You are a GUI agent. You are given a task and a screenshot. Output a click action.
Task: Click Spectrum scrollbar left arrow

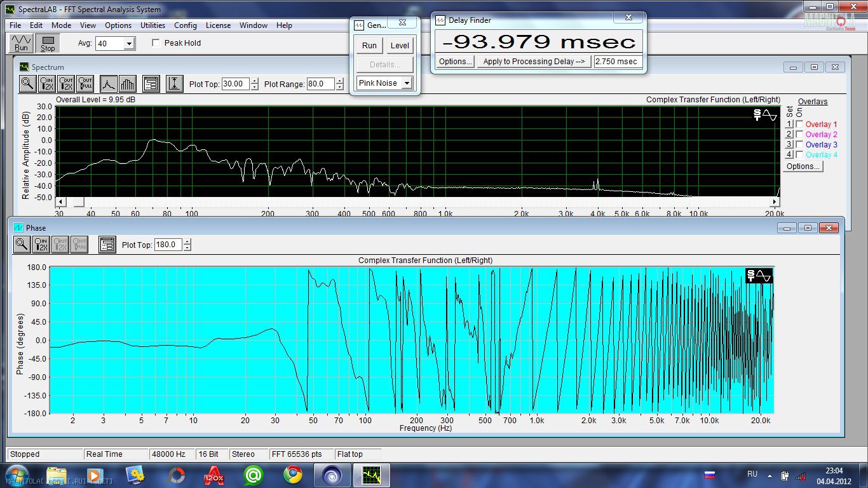[60, 202]
